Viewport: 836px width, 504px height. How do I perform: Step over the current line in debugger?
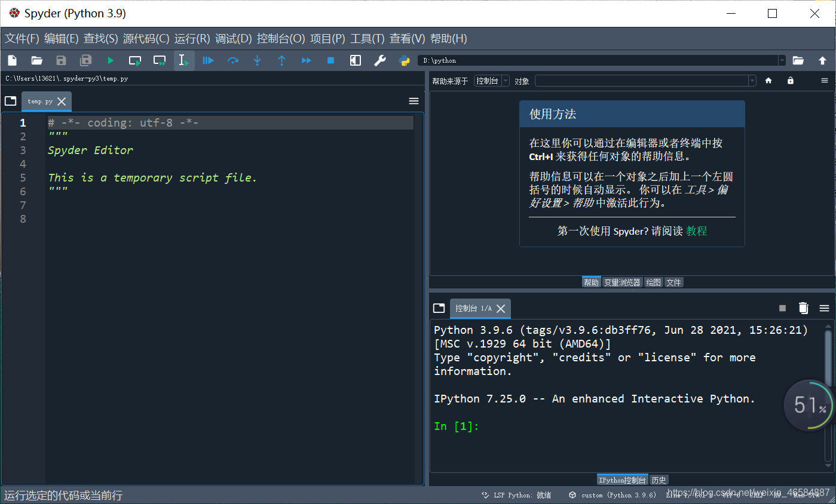click(x=233, y=60)
